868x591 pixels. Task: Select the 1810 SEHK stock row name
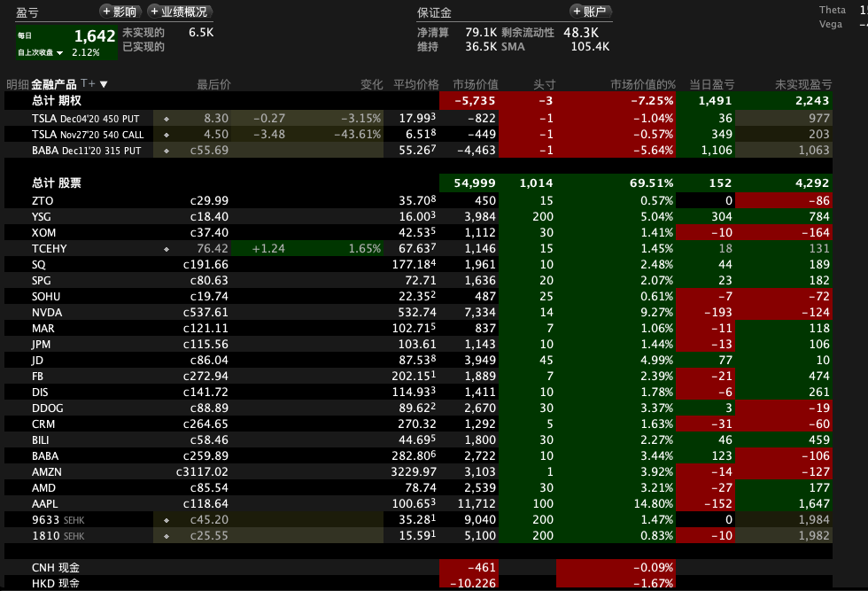(58, 536)
